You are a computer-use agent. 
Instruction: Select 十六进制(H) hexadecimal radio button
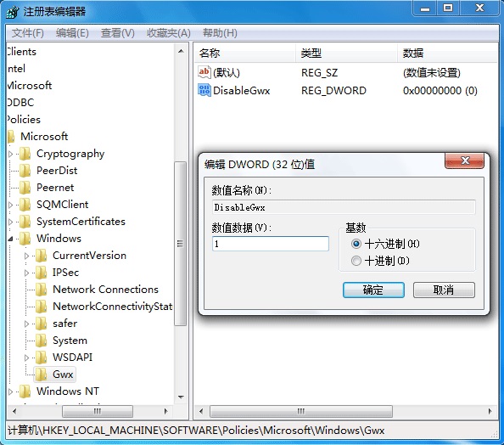[356, 244]
